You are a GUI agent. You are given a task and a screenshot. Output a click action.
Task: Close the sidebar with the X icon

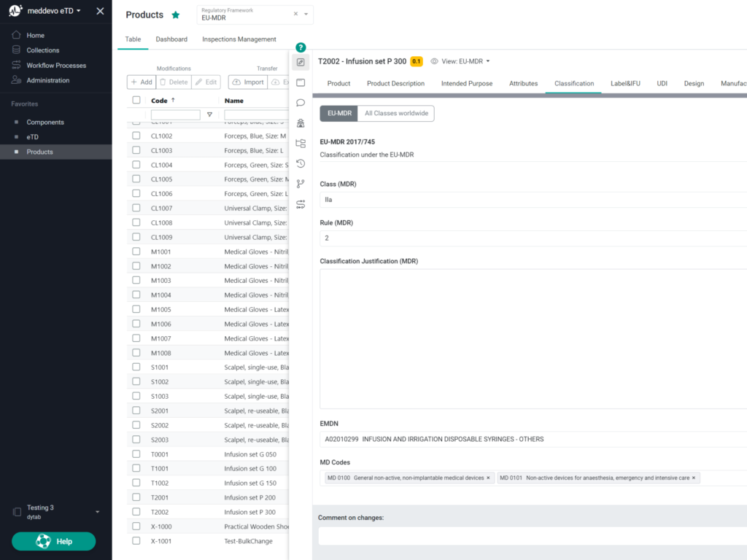click(100, 11)
